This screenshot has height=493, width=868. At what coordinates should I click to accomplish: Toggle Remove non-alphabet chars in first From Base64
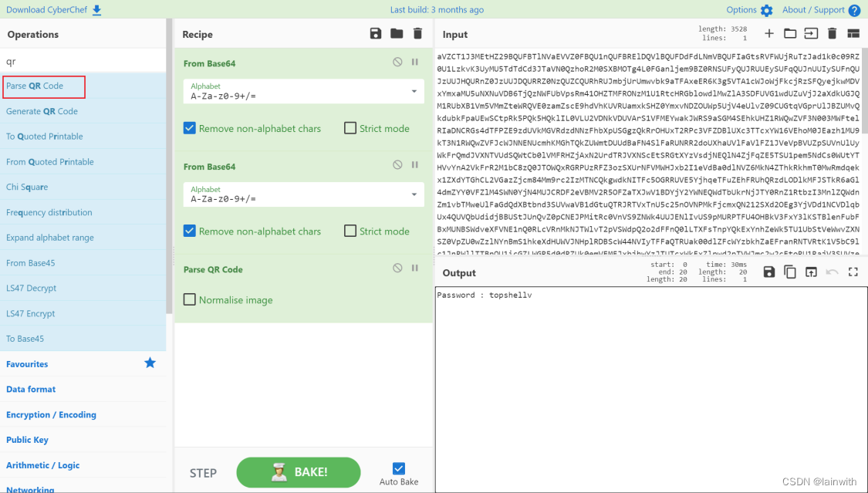click(189, 128)
